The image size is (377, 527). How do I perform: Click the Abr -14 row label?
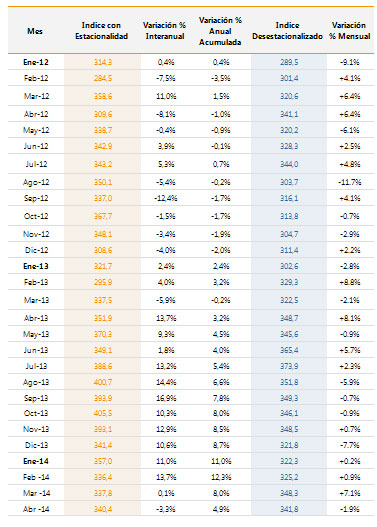pos(36,509)
